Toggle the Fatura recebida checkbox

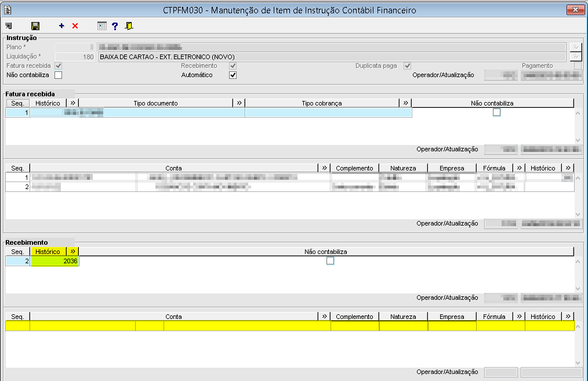pyautogui.click(x=58, y=66)
